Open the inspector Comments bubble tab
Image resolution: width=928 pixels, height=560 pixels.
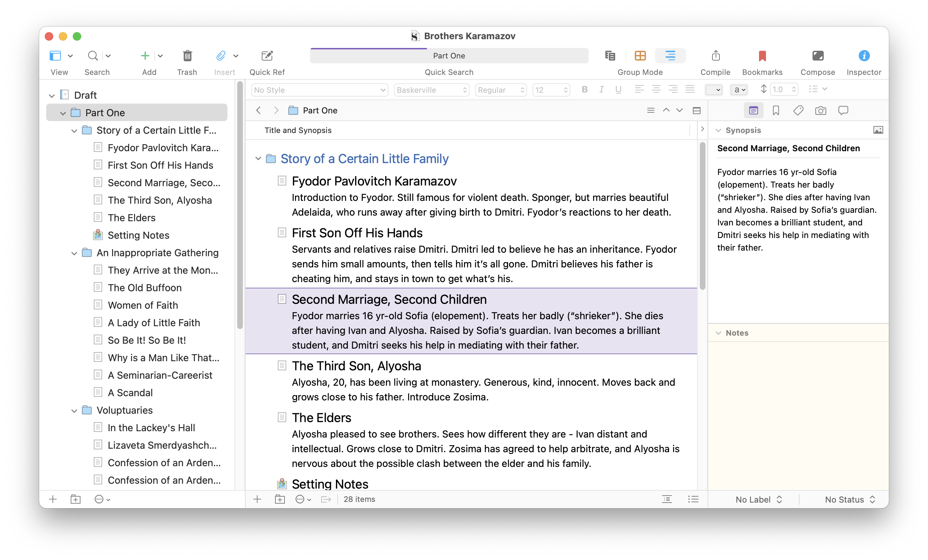coord(843,111)
